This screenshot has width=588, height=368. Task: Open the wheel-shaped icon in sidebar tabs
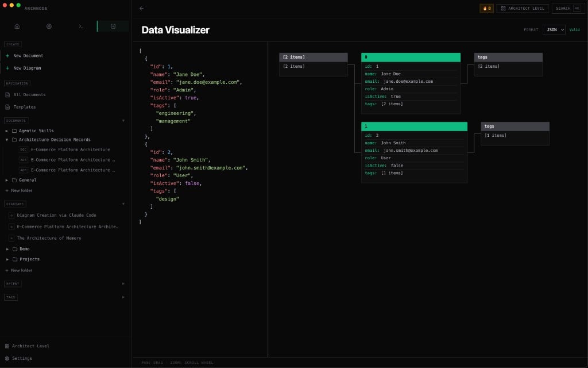coord(49,26)
